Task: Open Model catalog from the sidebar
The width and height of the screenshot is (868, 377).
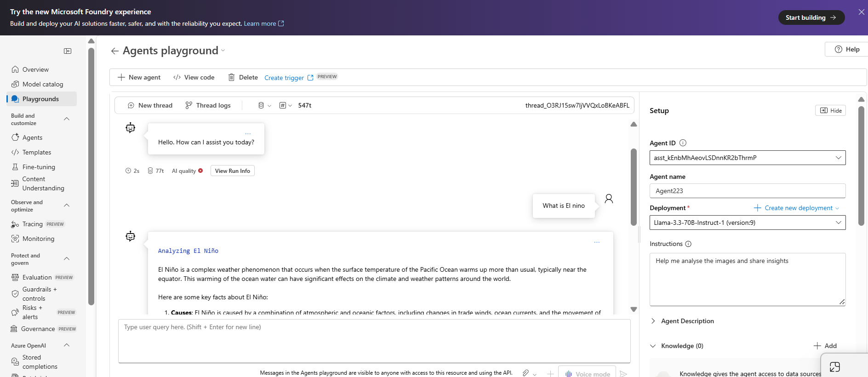Action: tap(43, 84)
